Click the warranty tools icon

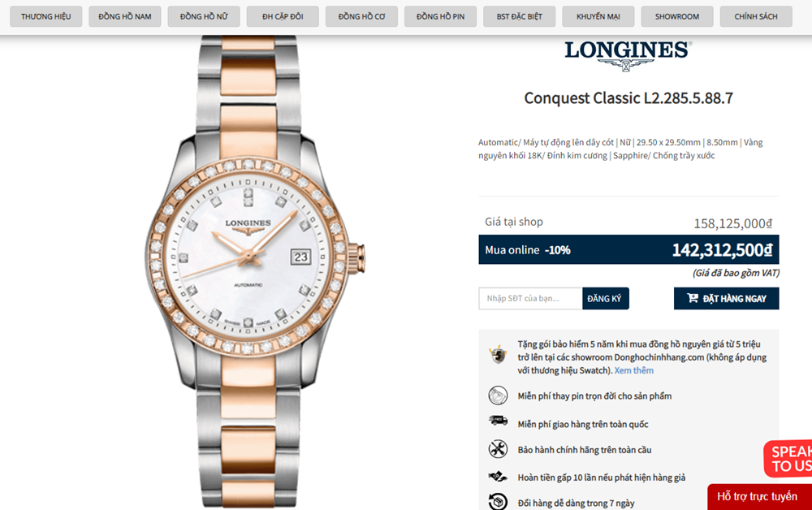tap(498, 449)
